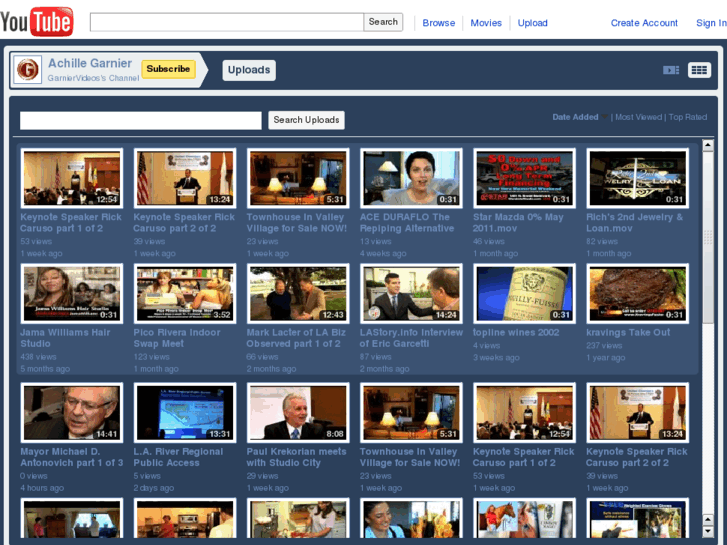
Task: Open ACE DURAFLO Repiping Alternative thumbnail
Action: coord(411,178)
